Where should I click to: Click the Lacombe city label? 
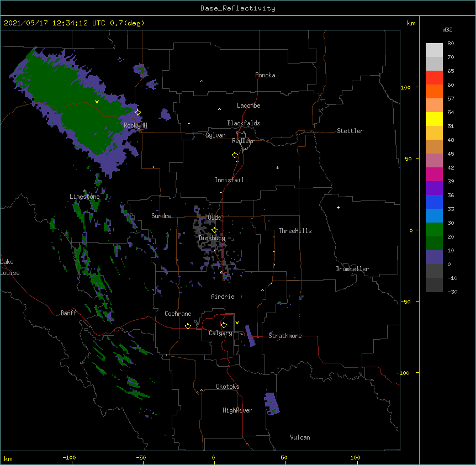[248, 105]
